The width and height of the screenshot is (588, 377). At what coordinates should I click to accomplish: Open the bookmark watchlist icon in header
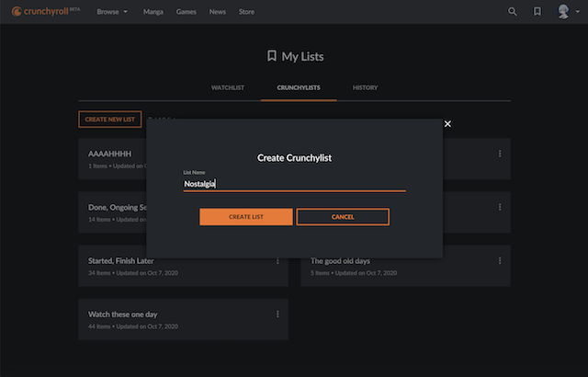point(537,12)
